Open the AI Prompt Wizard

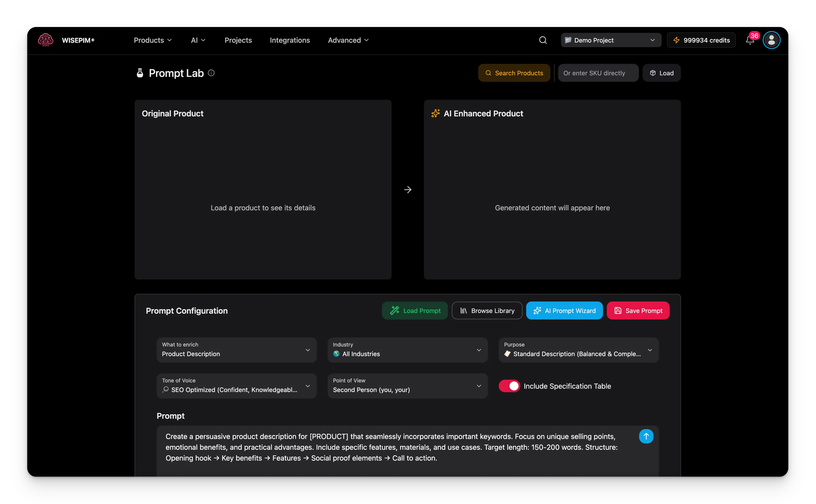pyautogui.click(x=564, y=311)
